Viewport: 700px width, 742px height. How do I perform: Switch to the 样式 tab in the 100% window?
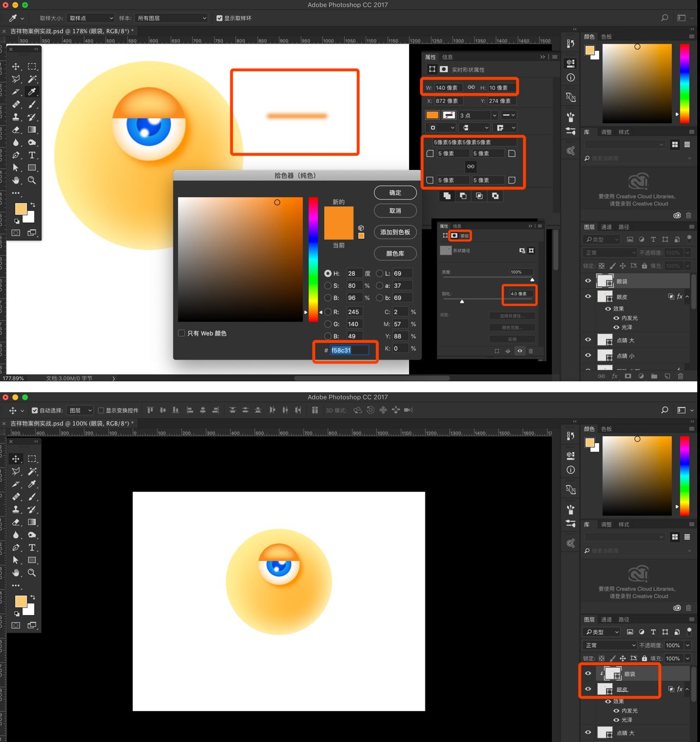(624, 524)
